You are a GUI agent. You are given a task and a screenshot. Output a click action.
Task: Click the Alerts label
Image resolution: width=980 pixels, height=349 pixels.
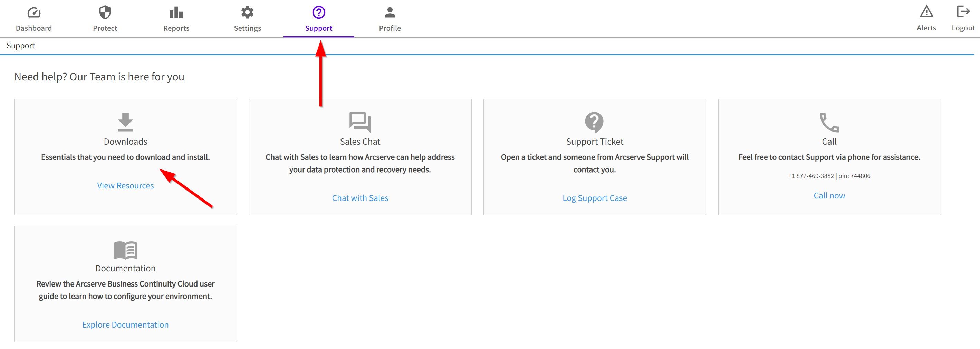coord(926,28)
